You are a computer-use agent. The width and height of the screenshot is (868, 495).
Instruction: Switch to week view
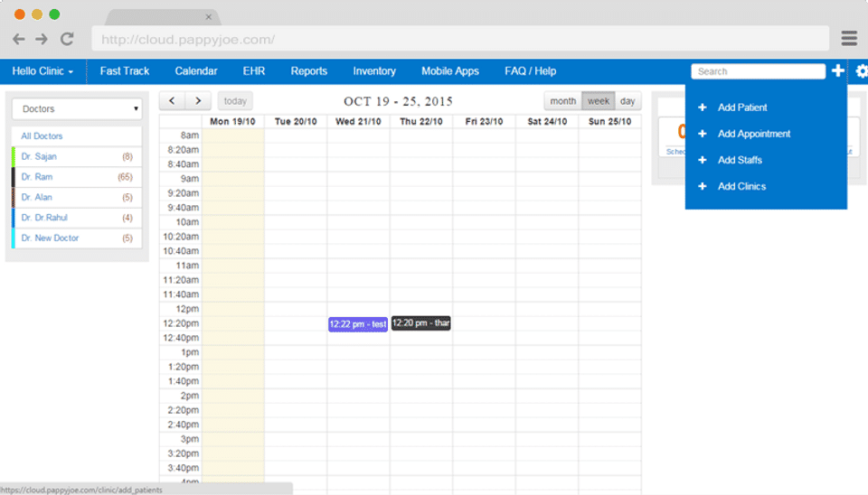tap(599, 101)
